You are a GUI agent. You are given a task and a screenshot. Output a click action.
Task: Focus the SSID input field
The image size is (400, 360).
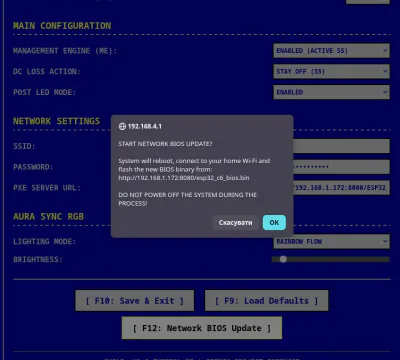(341, 146)
